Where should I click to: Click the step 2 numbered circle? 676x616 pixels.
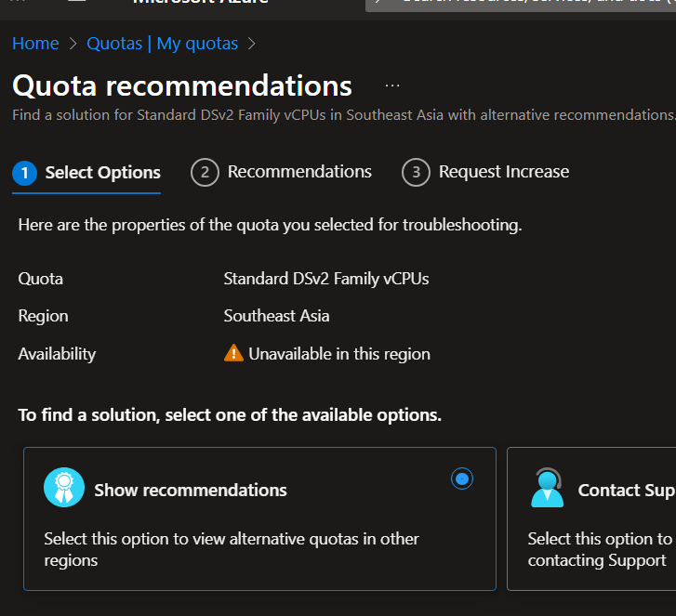click(x=205, y=173)
